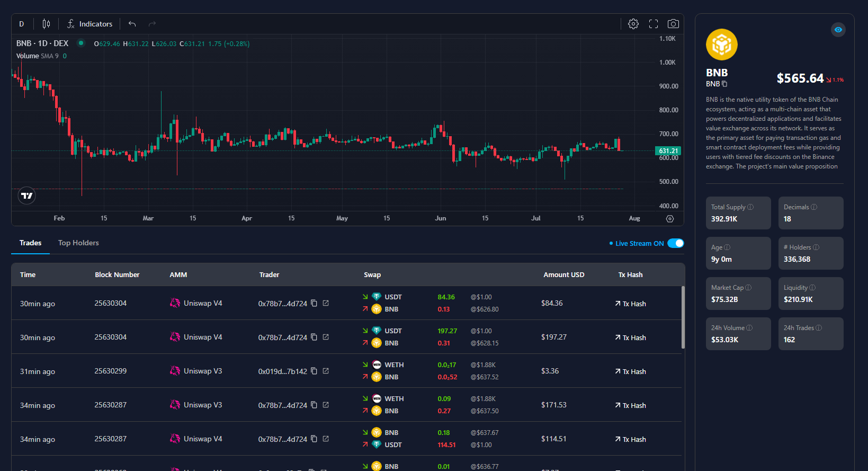The width and height of the screenshot is (868, 471).
Task: Click the 631.21 current price label
Action: (668, 151)
